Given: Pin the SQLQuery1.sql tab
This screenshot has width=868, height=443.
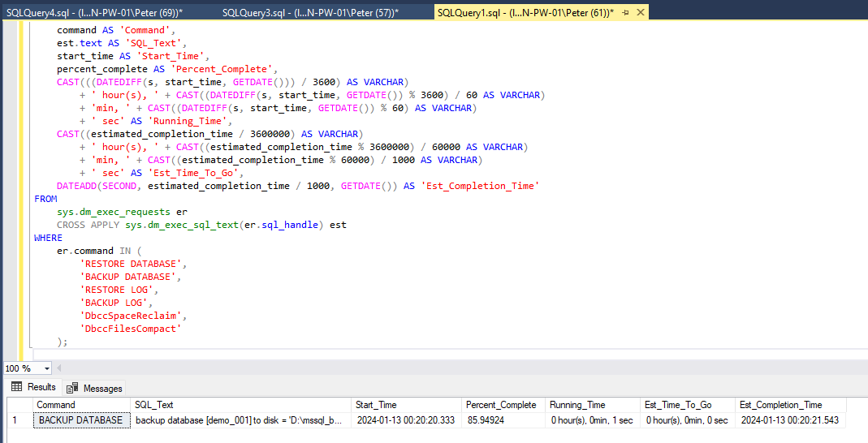Looking at the screenshot, I should click(x=626, y=13).
